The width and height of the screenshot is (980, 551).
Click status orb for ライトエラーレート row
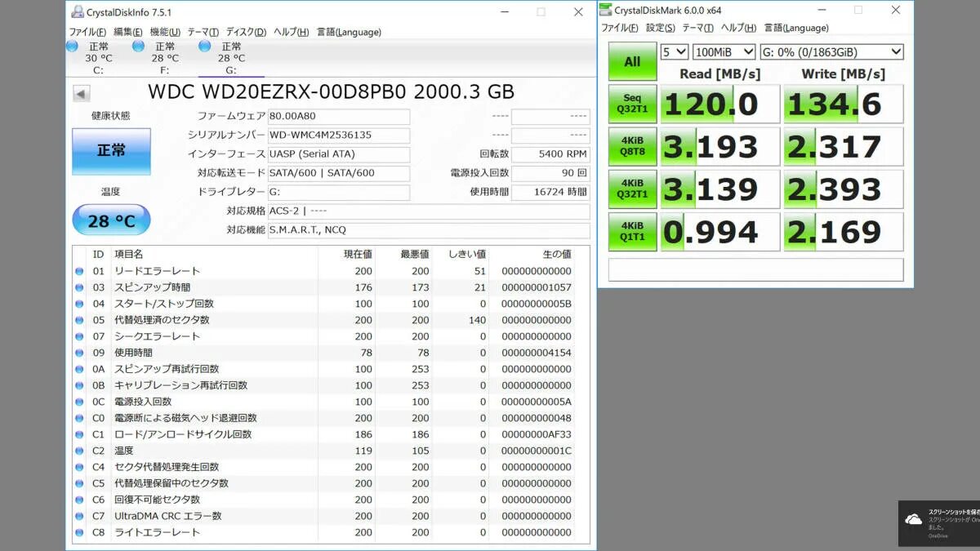coord(80,532)
